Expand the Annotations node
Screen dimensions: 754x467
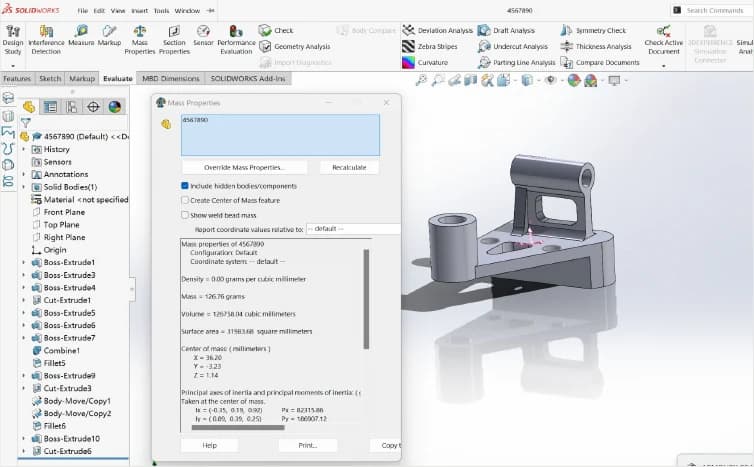(24, 175)
